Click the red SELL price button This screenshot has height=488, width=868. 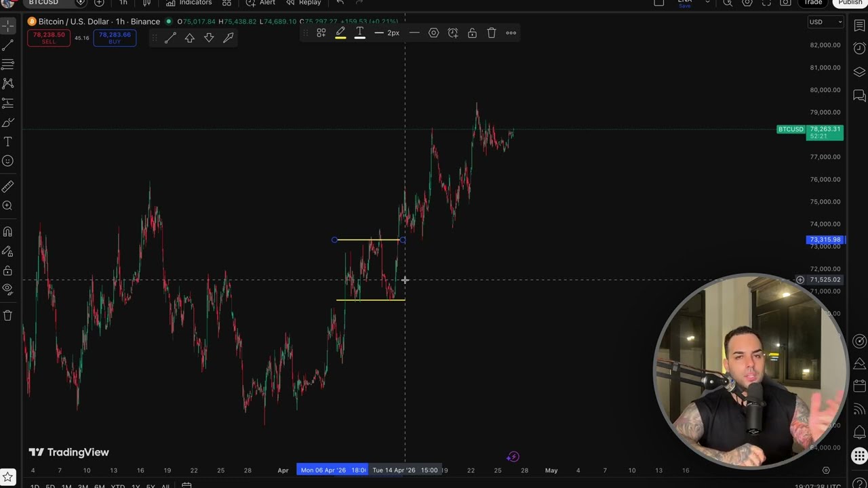[x=48, y=38]
